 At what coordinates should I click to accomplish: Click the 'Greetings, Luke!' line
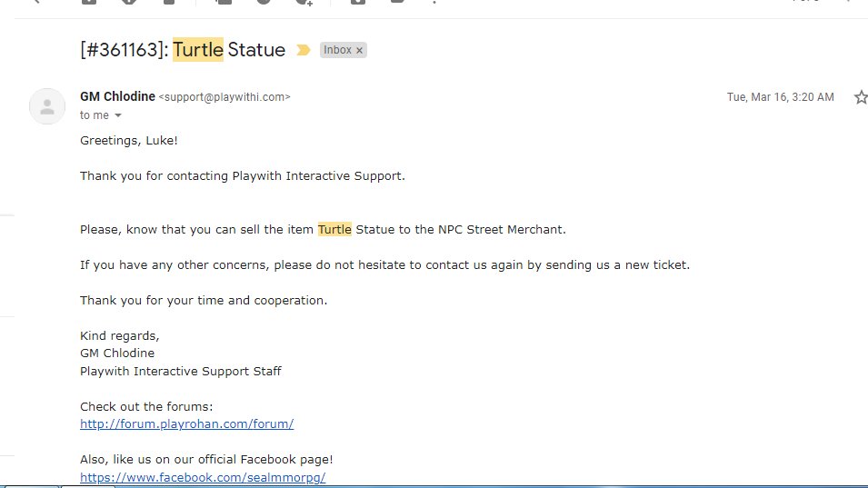[128, 141]
